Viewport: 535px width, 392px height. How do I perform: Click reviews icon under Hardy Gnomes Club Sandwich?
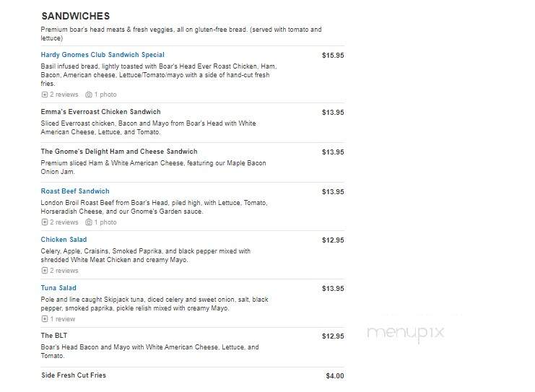pyautogui.click(x=44, y=95)
